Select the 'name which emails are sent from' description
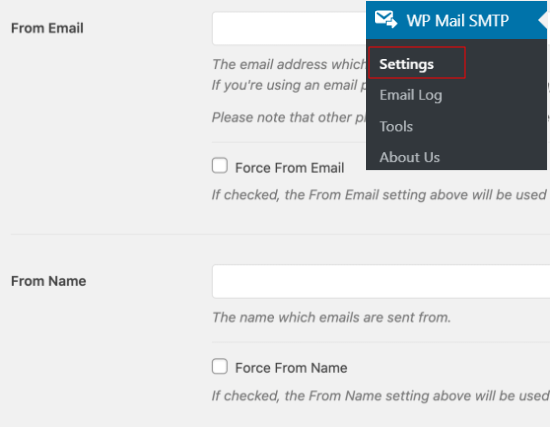Viewport: 550px width, 427px height. (331, 317)
